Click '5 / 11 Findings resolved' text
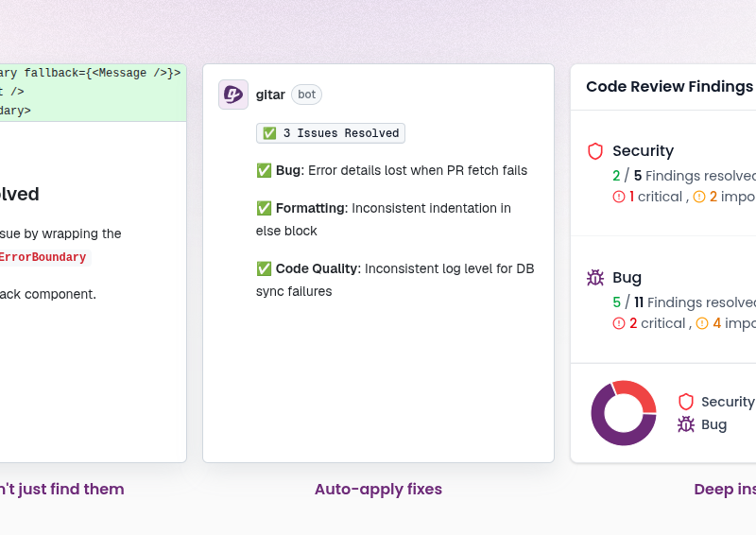Screen dimensions: 756x535 (x=684, y=302)
